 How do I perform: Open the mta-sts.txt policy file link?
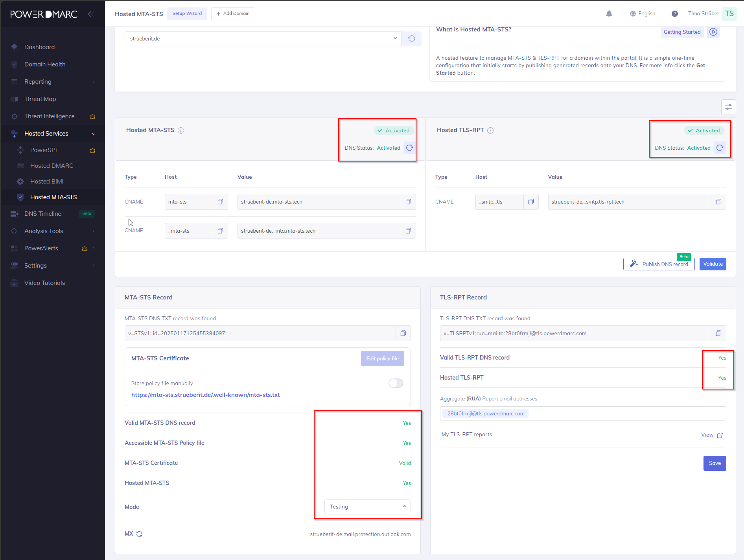(x=206, y=395)
